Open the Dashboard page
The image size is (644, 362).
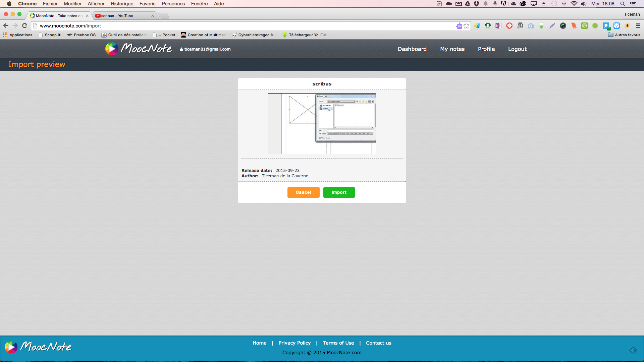[412, 49]
